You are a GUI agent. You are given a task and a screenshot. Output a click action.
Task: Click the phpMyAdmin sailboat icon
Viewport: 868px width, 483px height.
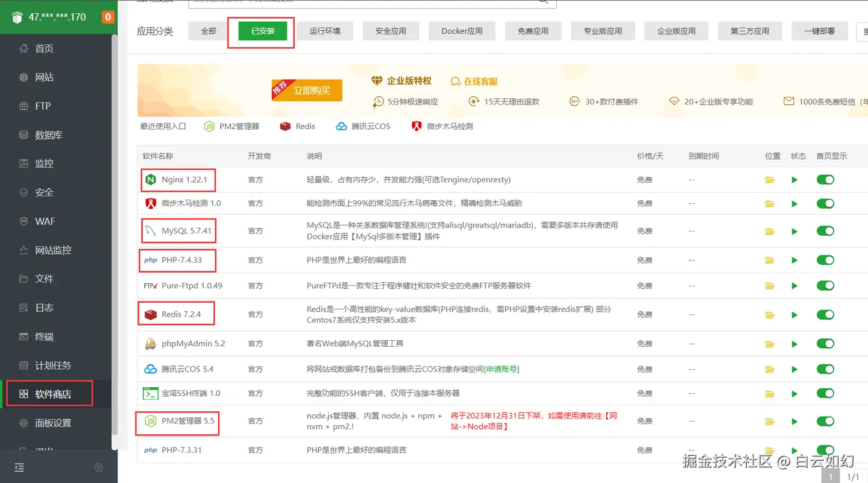pos(150,344)
